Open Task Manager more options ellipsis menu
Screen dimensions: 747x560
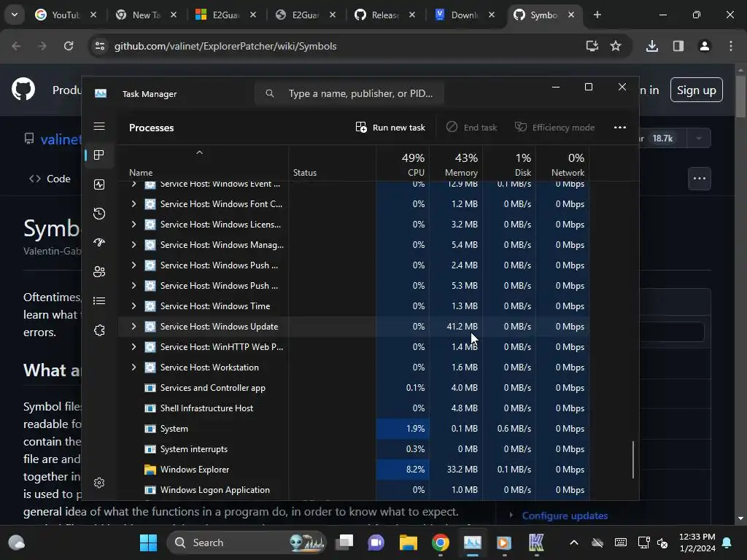tap(620, 127)
